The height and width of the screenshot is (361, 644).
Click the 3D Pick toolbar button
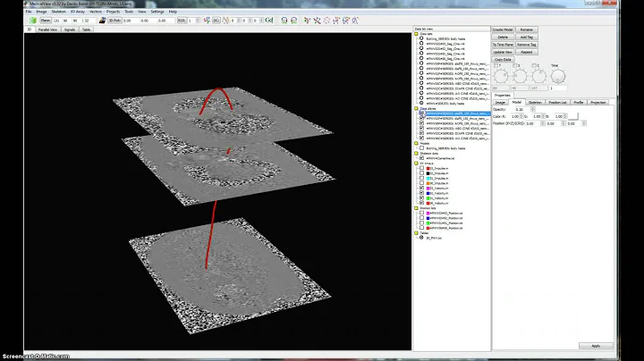(114, 21)
